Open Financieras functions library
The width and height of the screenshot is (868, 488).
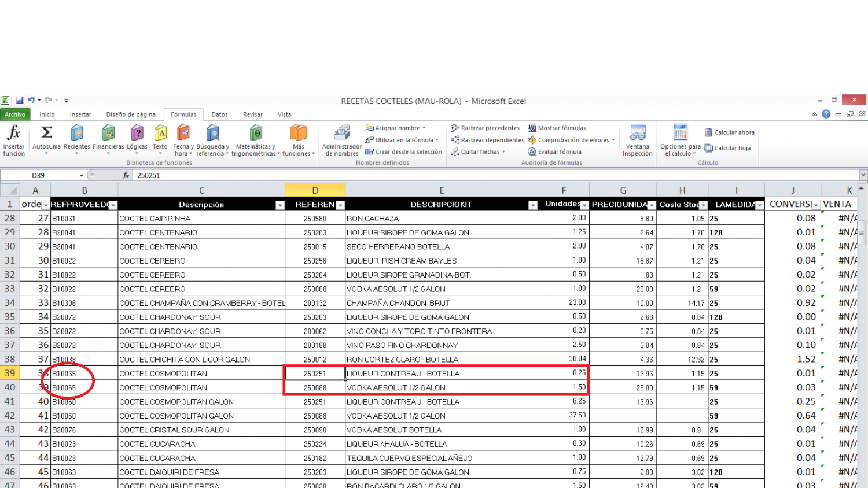click(108, 139)
